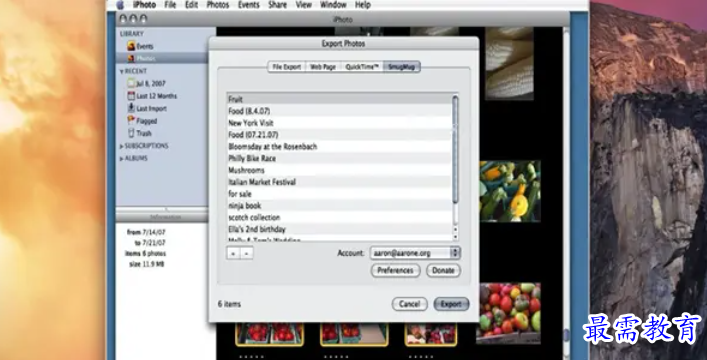Click the Last 12 Months calendar icon
707x360 pixels.
pos(131,96)
